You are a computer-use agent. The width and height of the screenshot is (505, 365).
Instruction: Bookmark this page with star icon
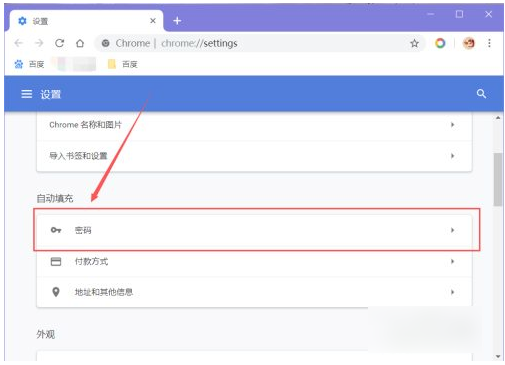pos(414,43)
